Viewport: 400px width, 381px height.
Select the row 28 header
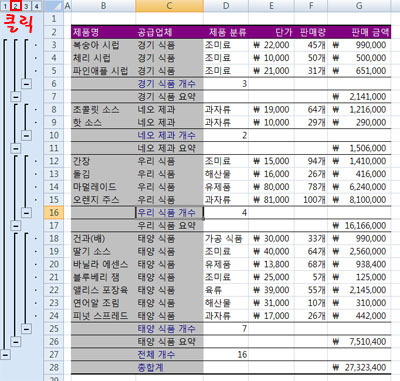tap(54, 367)
